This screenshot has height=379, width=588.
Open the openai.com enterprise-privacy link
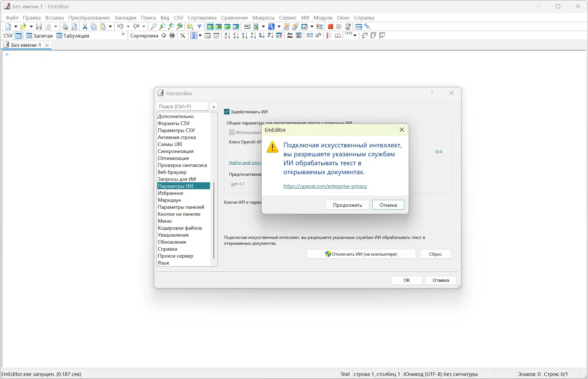325,186
